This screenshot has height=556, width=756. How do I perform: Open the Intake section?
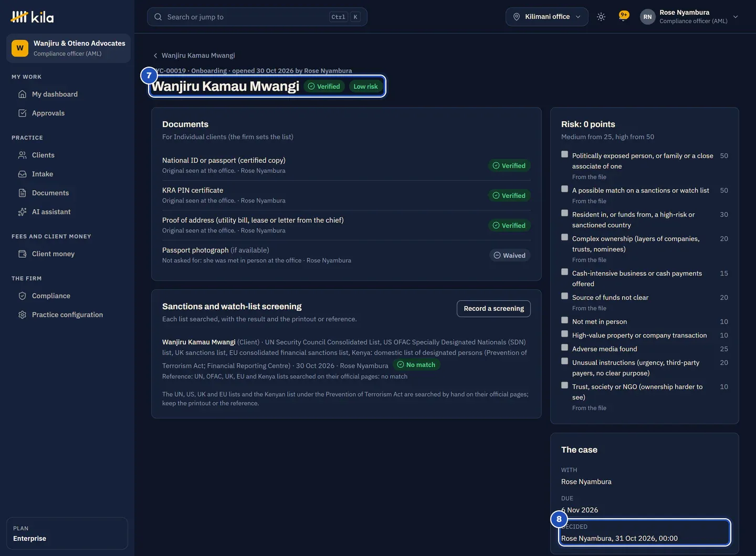point(67,174)
